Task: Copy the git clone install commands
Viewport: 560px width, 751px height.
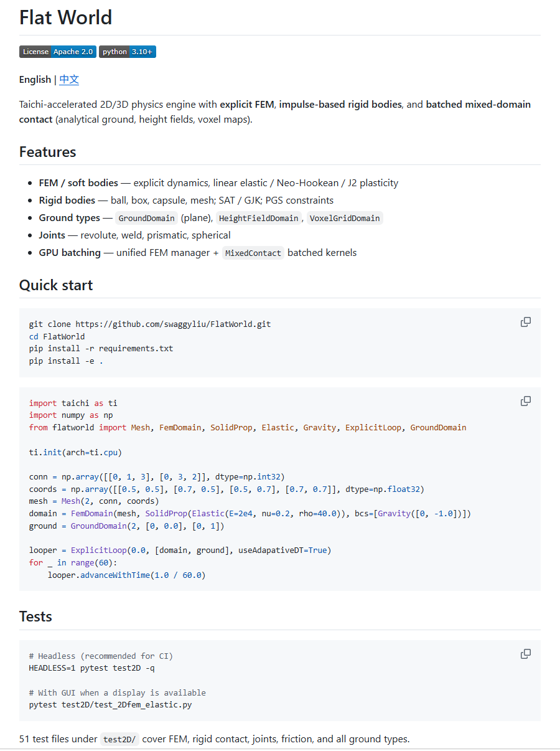Action: click(x=526, y=322)
